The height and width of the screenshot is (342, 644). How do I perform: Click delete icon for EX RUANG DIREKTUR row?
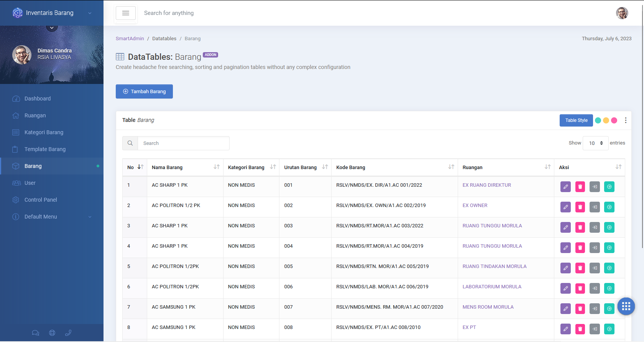click(x=580, y=187)
